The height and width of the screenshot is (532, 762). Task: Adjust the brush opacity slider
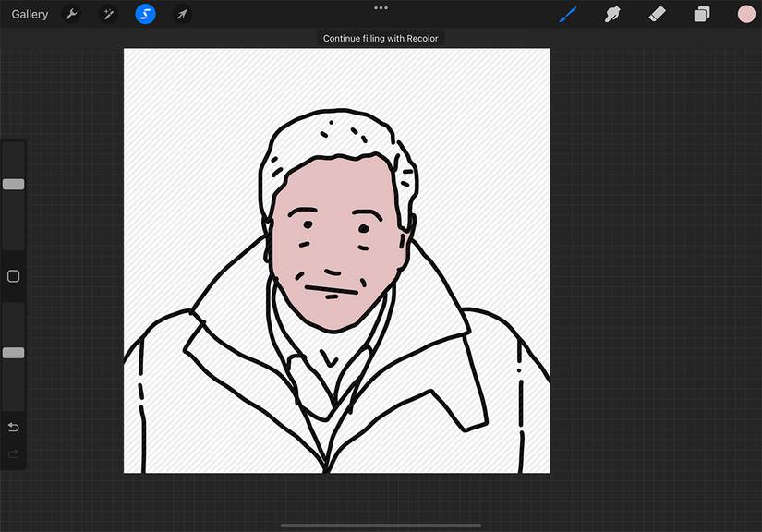[x=13, y=352]
